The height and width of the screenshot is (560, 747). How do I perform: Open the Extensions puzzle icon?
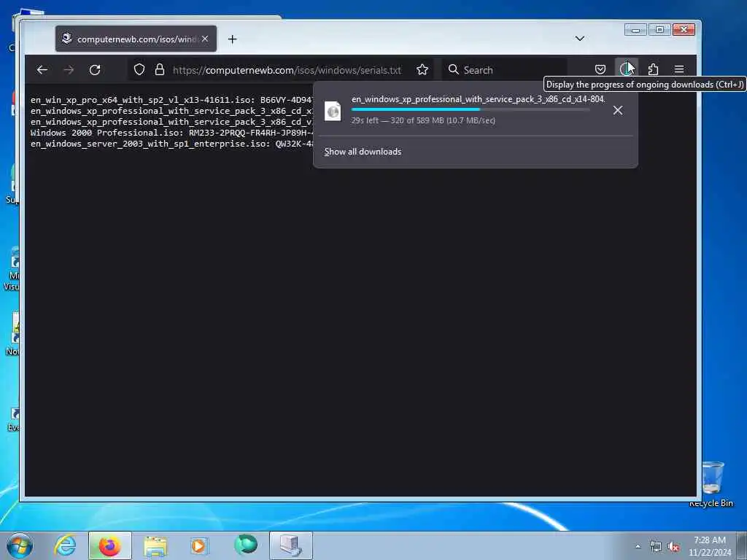(x=653, y=69)
